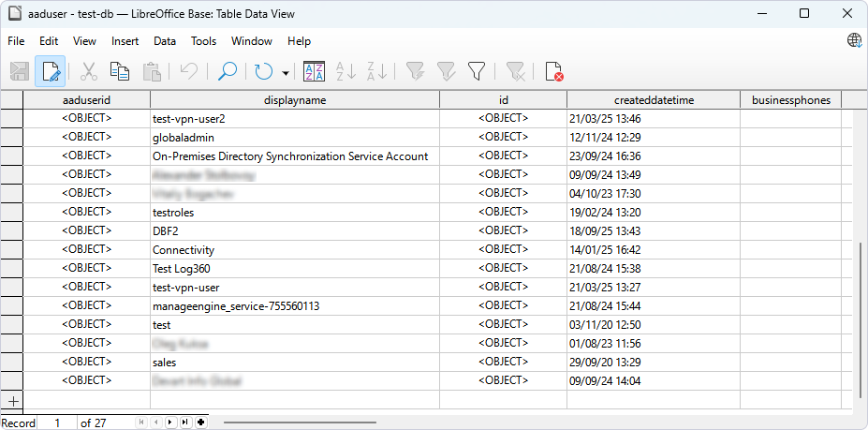Open the Insert menu

pos(125,41)
